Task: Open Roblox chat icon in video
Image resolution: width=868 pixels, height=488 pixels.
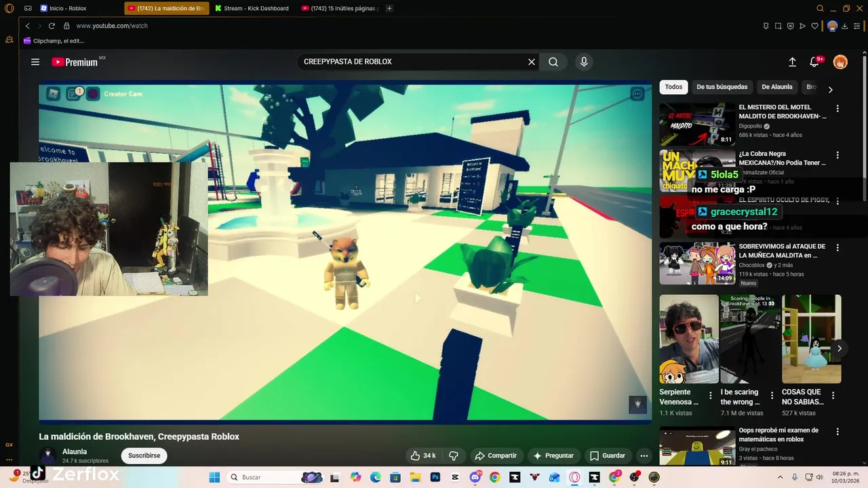Action: point(73,94)
